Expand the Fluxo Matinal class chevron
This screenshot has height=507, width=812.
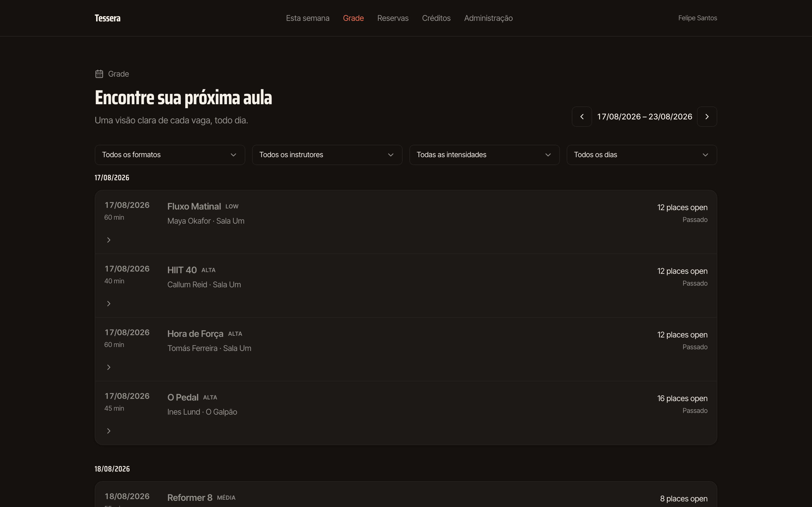[x=108, y=240]
